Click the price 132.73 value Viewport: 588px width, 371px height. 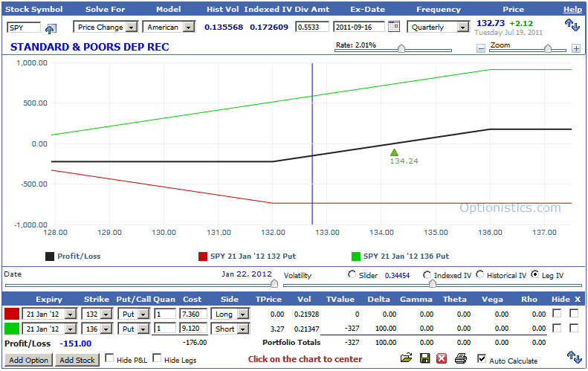point(491,23)
